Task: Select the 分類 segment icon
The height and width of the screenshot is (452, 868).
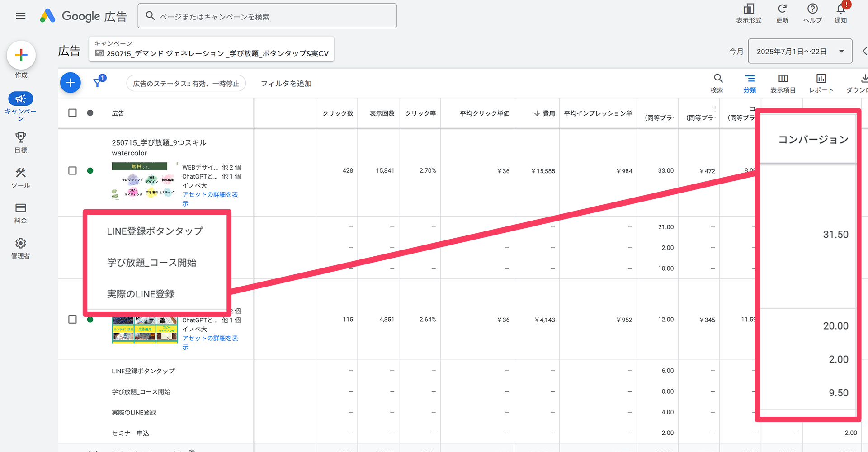Action: click(750, 79)
